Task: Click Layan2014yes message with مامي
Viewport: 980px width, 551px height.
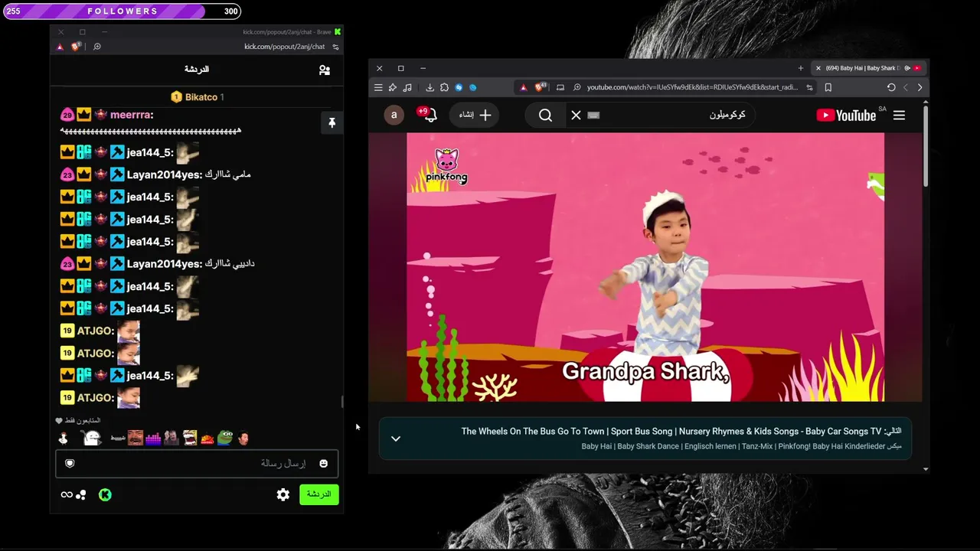Action: point(155,174)
